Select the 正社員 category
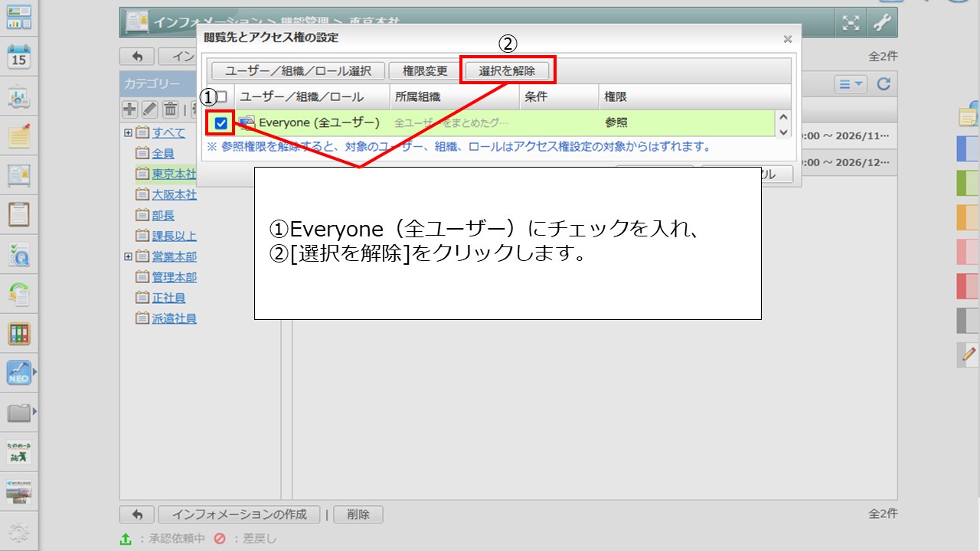The image size is (980, 551). [168, 298]
